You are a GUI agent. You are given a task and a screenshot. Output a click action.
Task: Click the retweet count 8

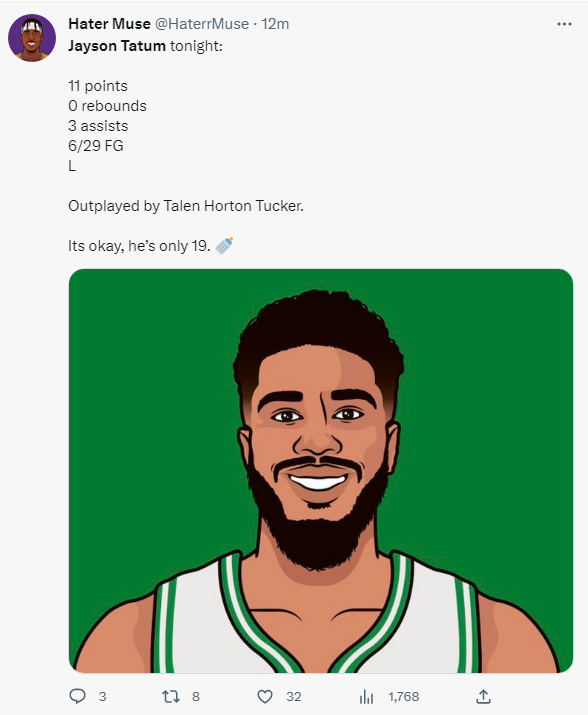click(196, 696)
